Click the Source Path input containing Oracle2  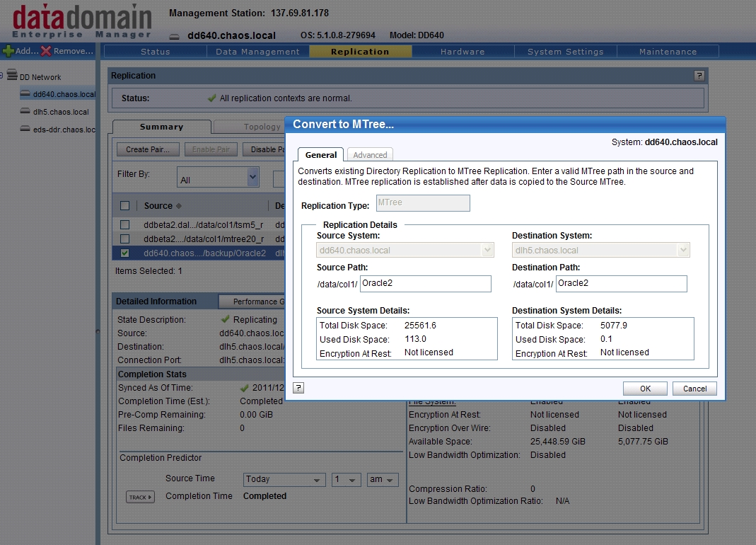(424, 283)
